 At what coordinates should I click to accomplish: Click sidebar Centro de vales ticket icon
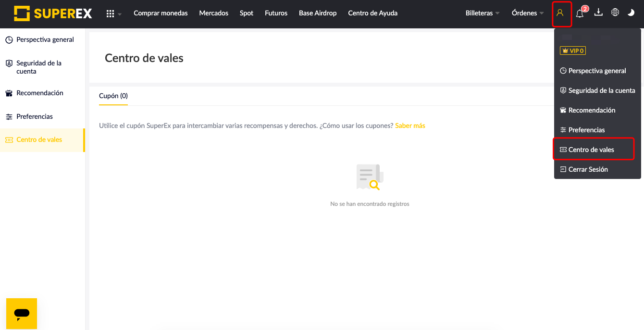click(x=9, y=140)
